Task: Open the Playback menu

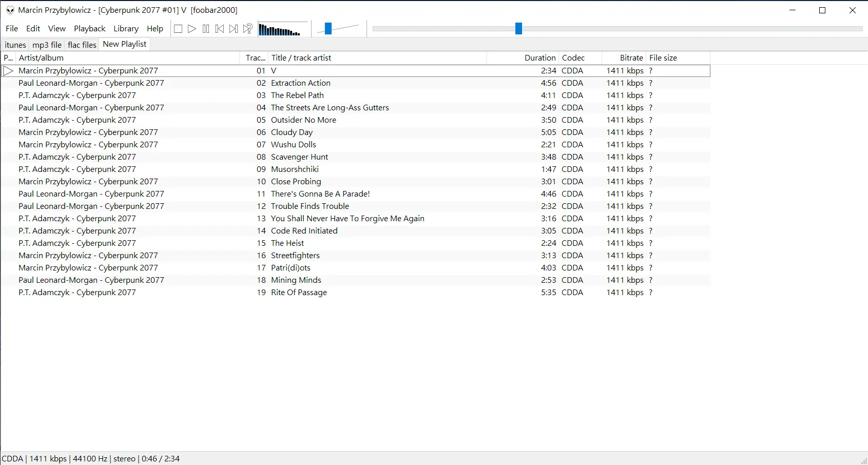Action: pos(90,29)
